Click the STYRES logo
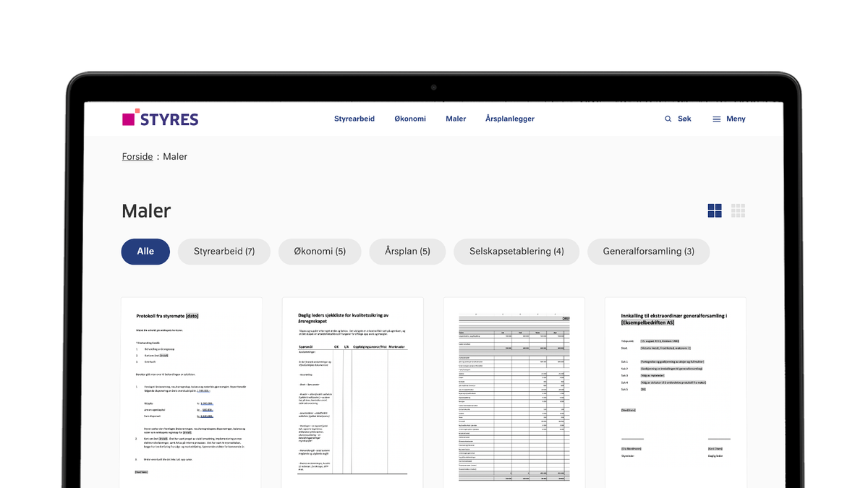This screenshot has width=868, height=488. click(160, 119)
